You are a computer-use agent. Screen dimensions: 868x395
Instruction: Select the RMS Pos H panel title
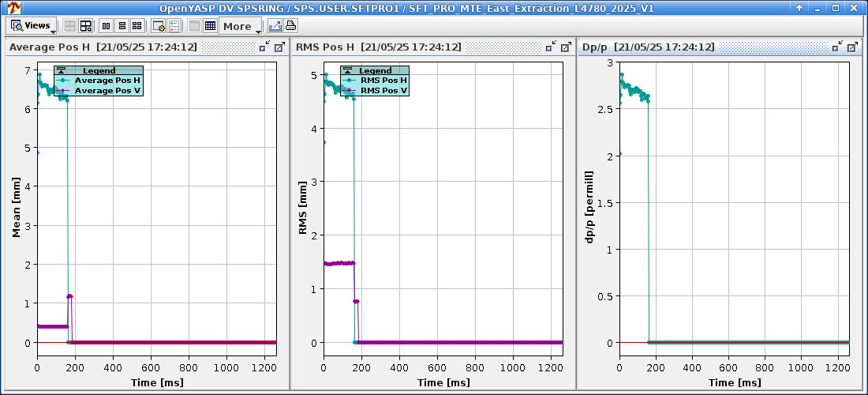pos(378,47)
